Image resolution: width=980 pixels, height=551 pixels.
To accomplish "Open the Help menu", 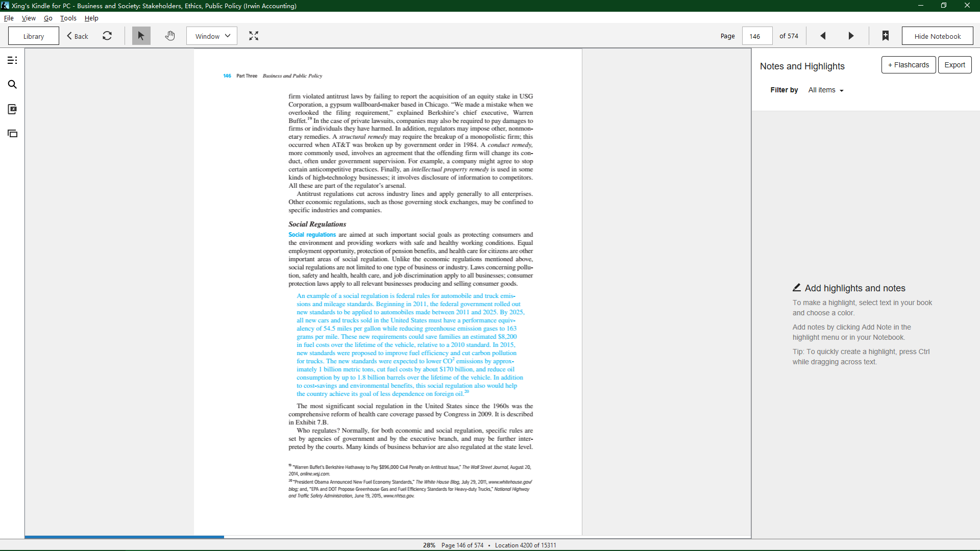I will (91, 18).
